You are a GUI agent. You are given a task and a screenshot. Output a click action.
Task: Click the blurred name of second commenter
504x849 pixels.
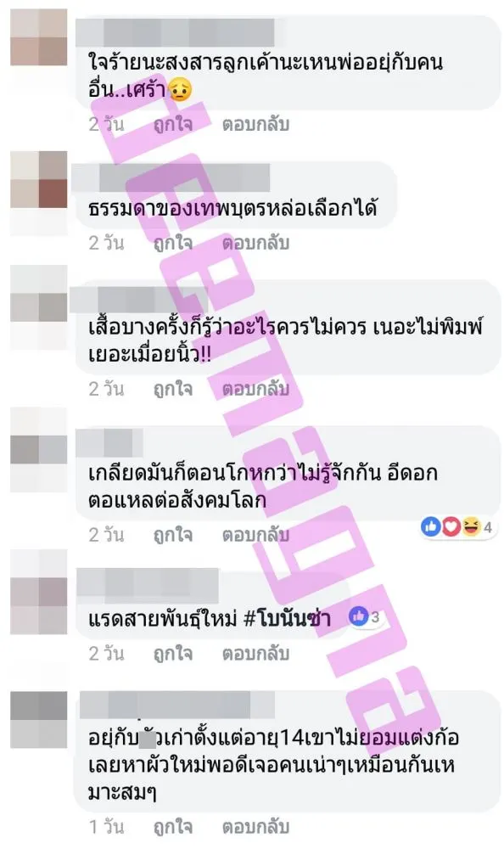coord(184,178)
